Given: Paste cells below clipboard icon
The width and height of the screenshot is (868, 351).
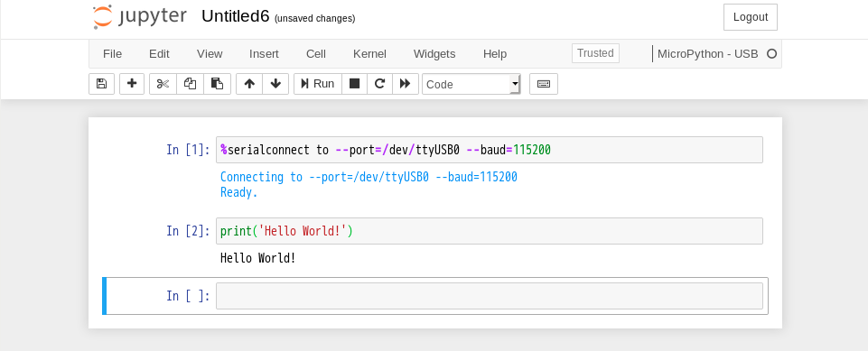Looking at the screenshot, I should click(217, 84).
